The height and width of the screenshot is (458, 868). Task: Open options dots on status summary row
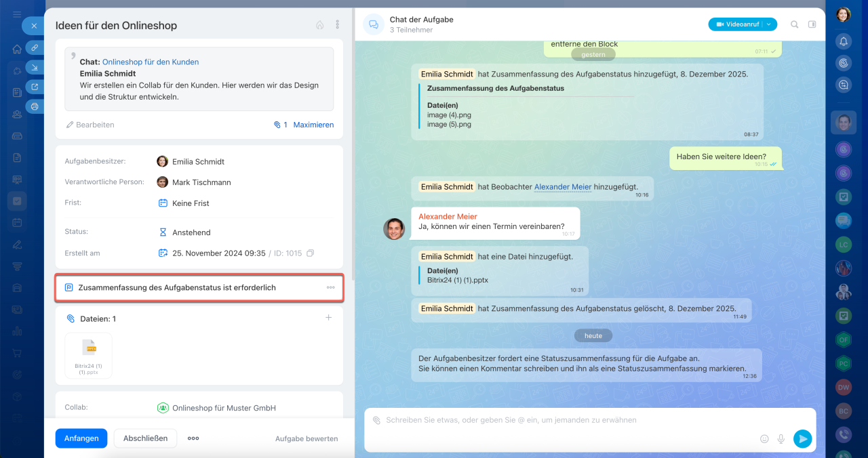click(x=330, y=288)
